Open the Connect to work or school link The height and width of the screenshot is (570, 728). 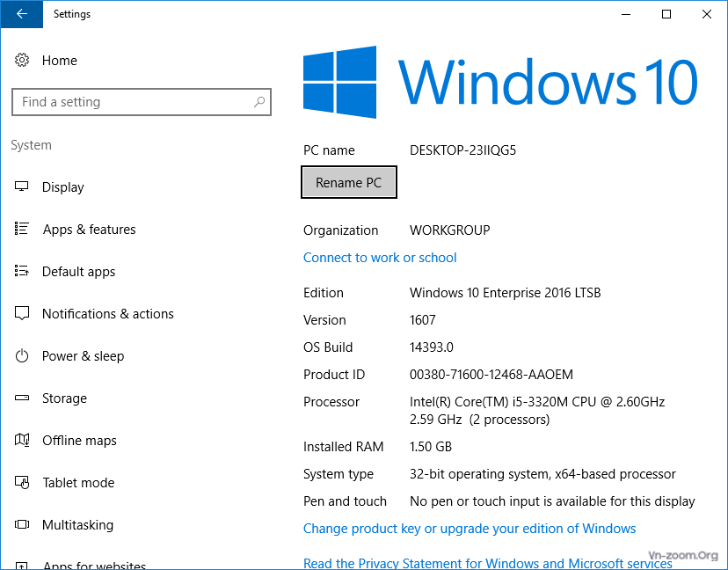380,258
